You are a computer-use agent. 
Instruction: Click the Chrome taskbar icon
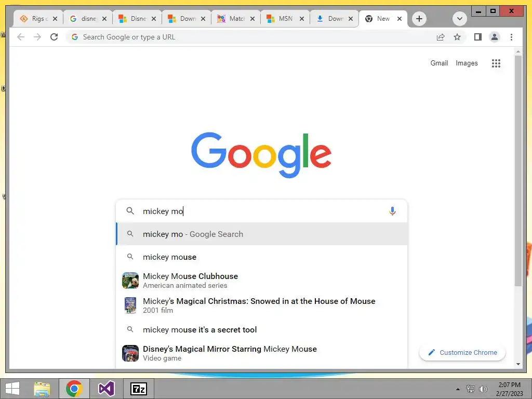pos(74,389)
